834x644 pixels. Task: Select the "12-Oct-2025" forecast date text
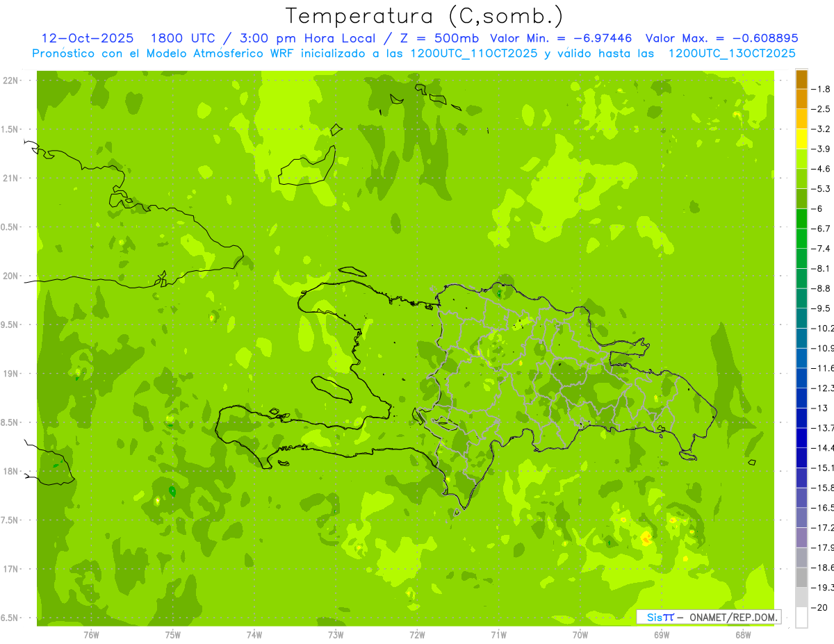coord(88,38)
